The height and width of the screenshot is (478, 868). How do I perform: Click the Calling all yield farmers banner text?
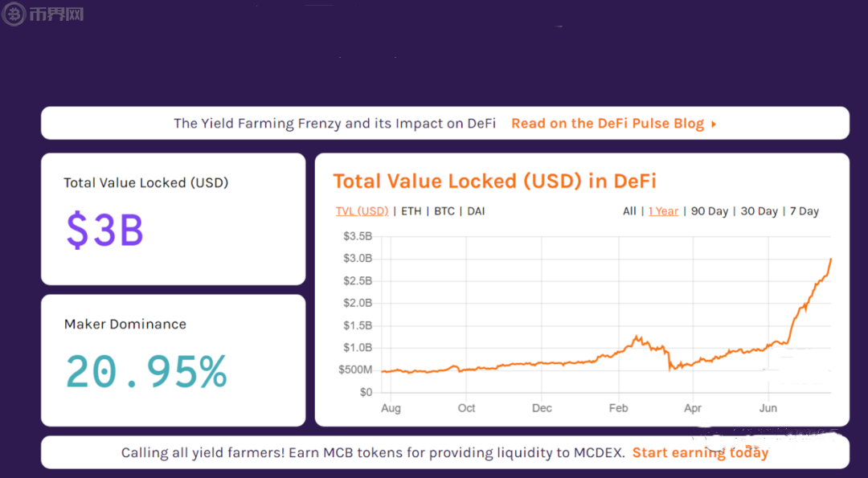point(372,453)
